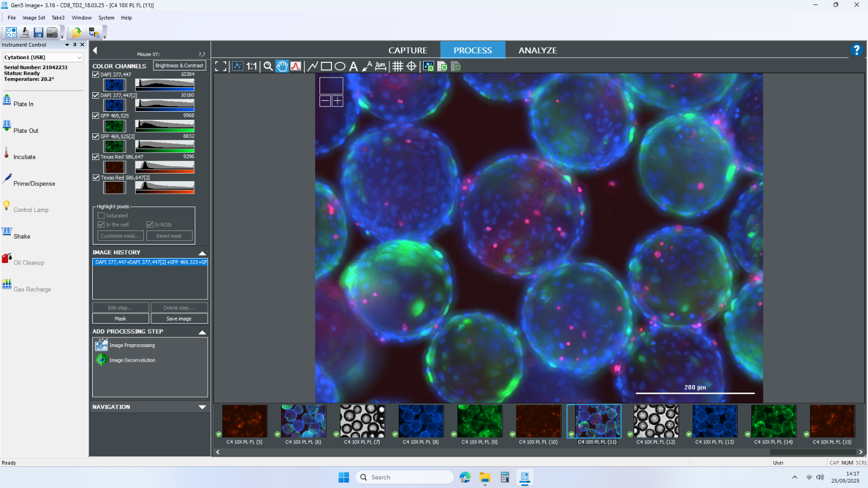Viewport: 868px width, 488px height.
Task: Select the line drawing tool
Action: coord(312,66)
